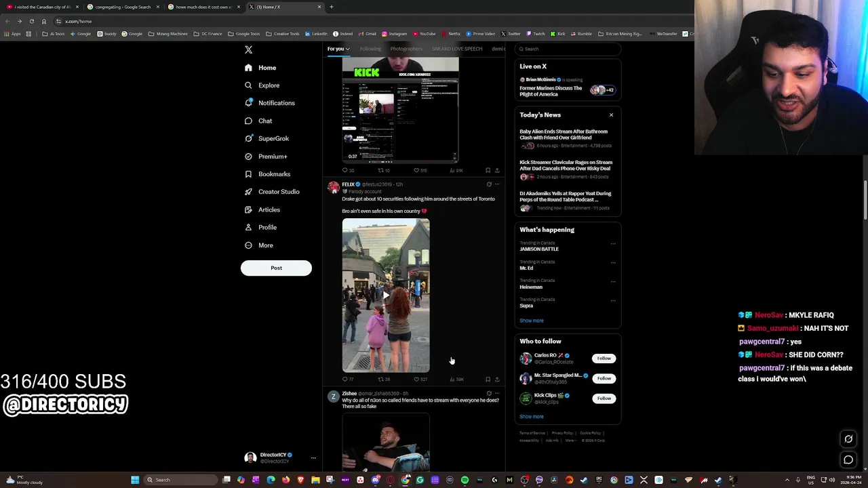Open more options for Heineman trend

point(613,282)
